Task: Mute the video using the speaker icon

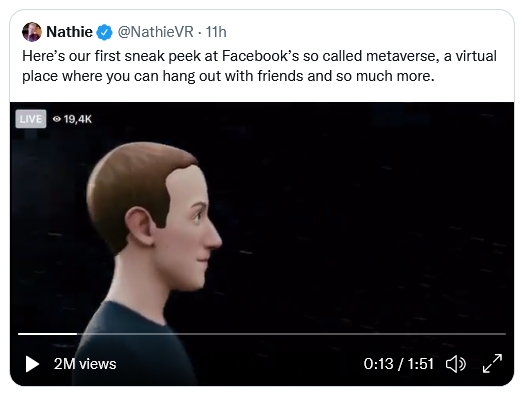Action: (x=455, y=364)
